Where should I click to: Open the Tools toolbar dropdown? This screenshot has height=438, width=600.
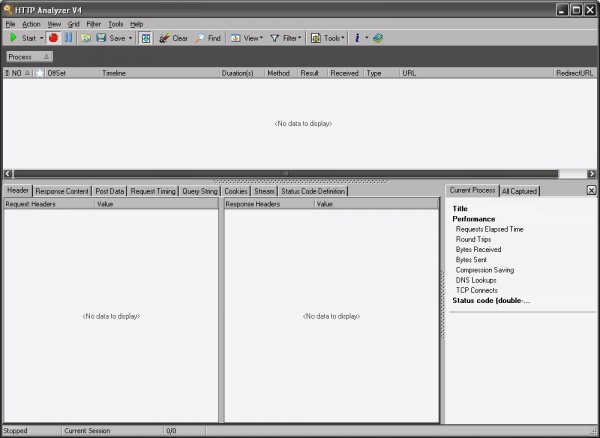click(x=327, y=38)
